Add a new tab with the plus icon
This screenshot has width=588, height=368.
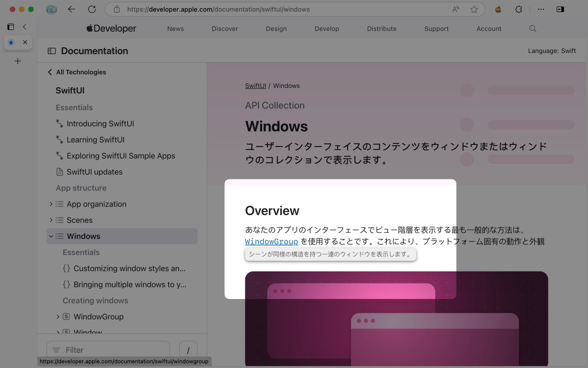pos(18,61)
